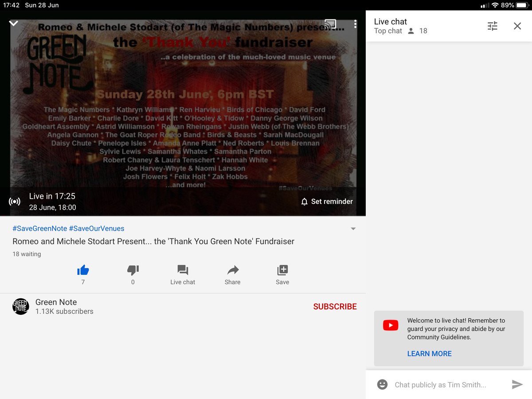Tap the Live chat icon under the video
Viewport: 532px width, 399px height.
183,270
